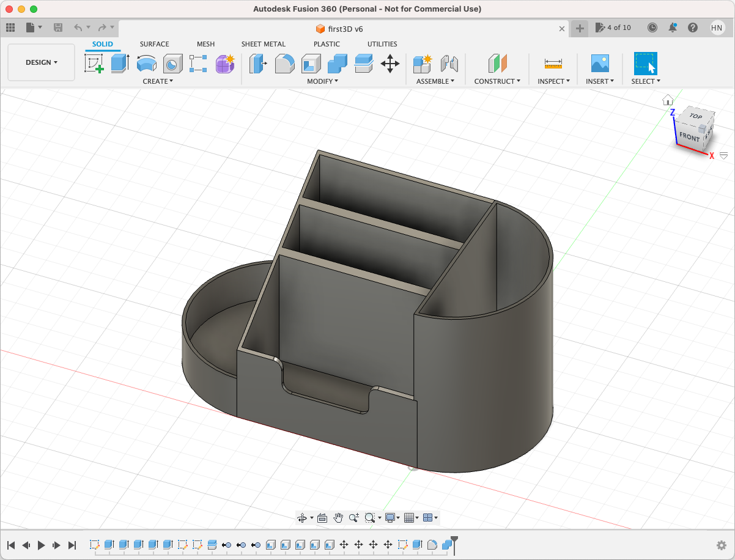Click the Insert image icon
The height and width of the screenshot is (560, 735).
[600, 64]
